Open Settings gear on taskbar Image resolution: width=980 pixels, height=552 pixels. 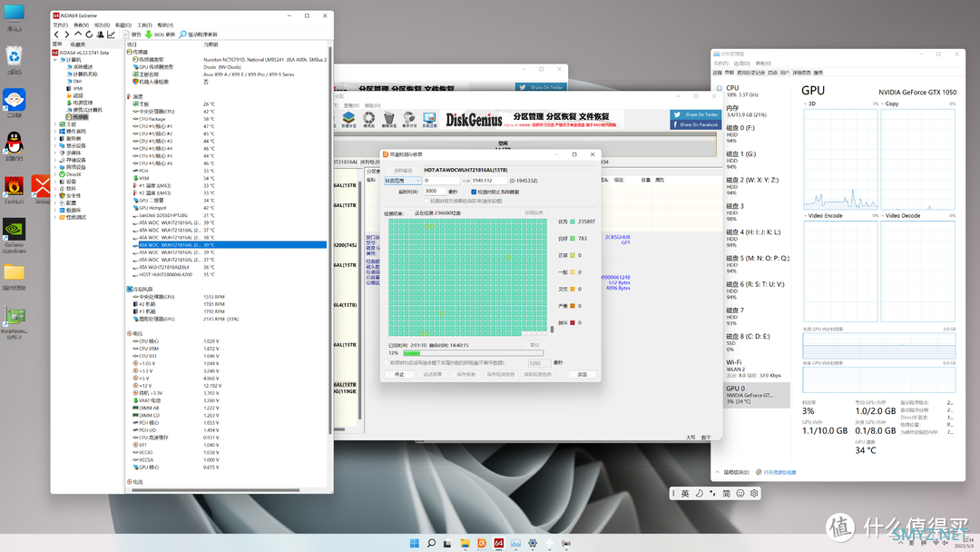tap(533, 543)
